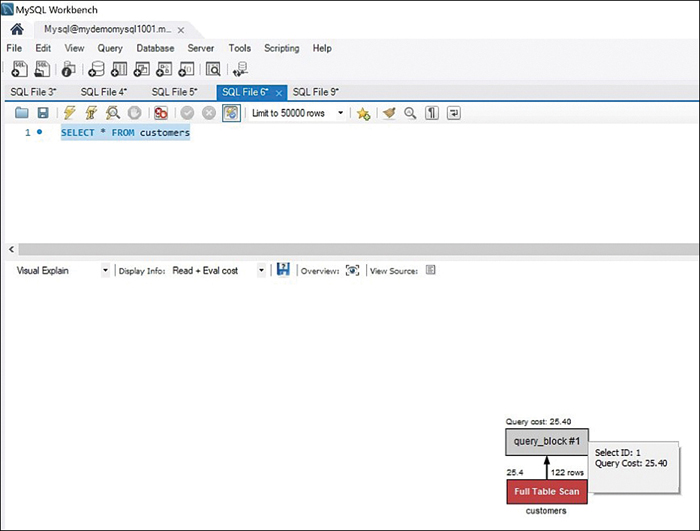Click the query_block #1 node

[547, 442]
